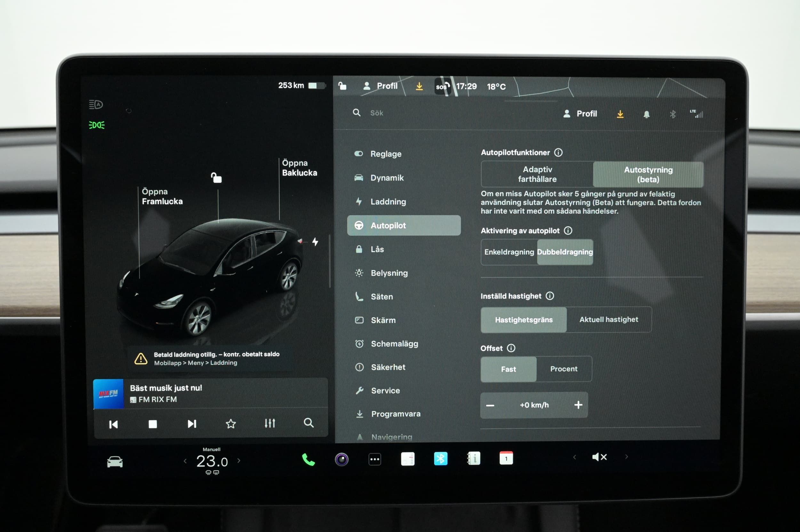
Task: Open info for Autopilotfunktioner
Action: coord(558,152)
